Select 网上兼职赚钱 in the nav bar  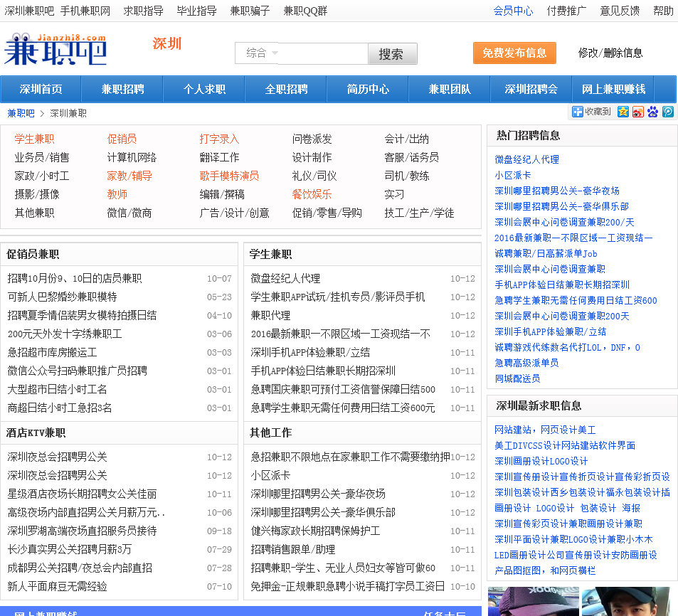tap(613, 89)
